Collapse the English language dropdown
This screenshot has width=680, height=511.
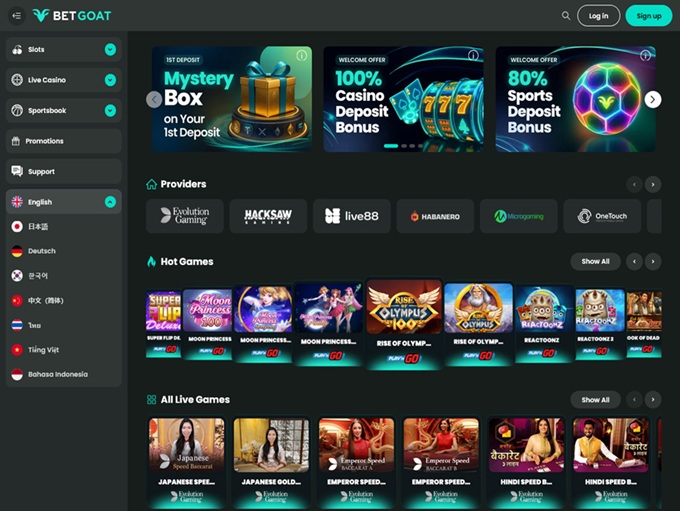click(110, 202)
